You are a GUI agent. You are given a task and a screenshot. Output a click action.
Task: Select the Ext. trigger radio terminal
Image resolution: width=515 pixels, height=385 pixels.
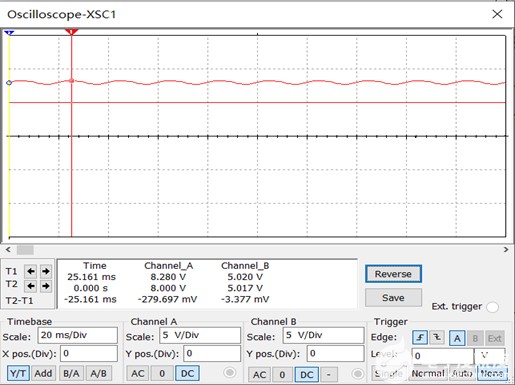[x=492, y=307]
